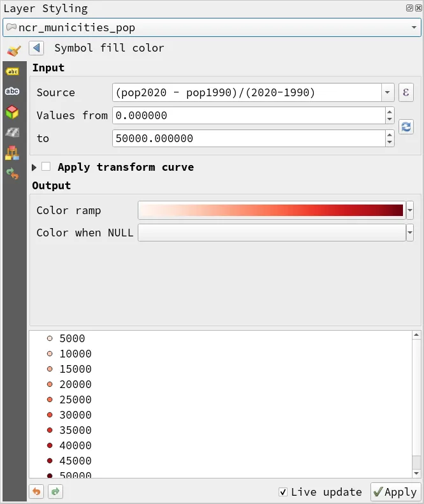Image resolution: width=424 pixels, height=504 pixels.
Task: Select the 10000 legend entry
Action: pos(75,354)
